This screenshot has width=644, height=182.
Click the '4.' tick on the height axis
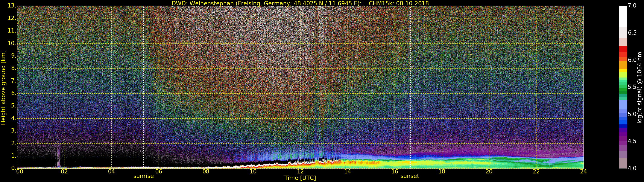[x=14, y=118]
